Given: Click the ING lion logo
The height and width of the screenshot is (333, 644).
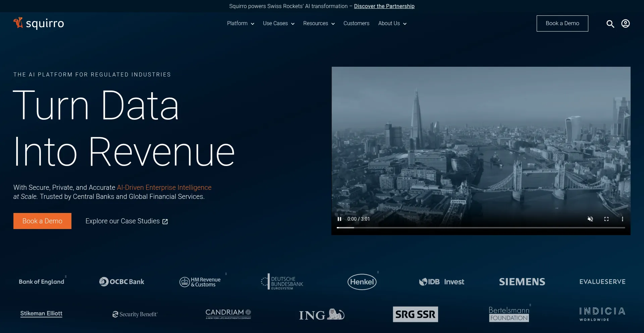Looking at the screenshot, I should (321, 315).
